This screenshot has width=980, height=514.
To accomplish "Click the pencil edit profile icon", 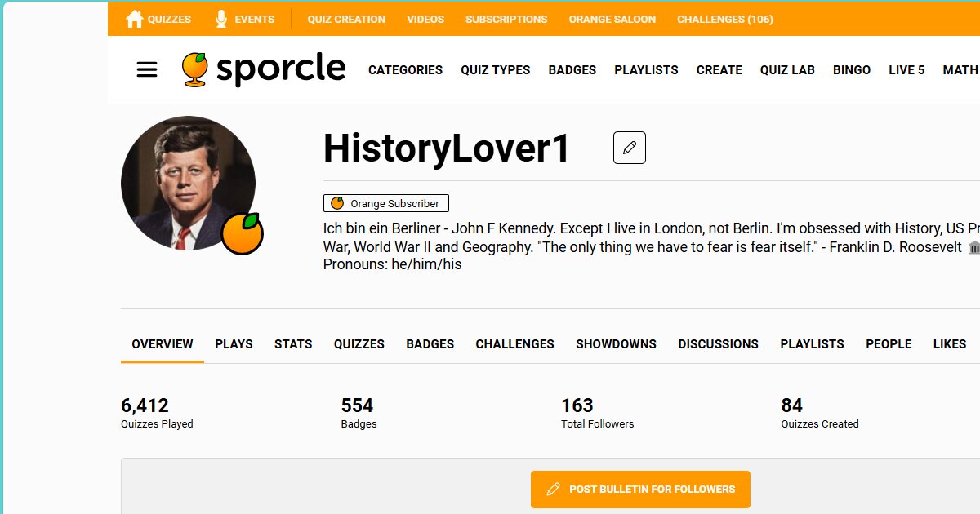I will (630, 148).
